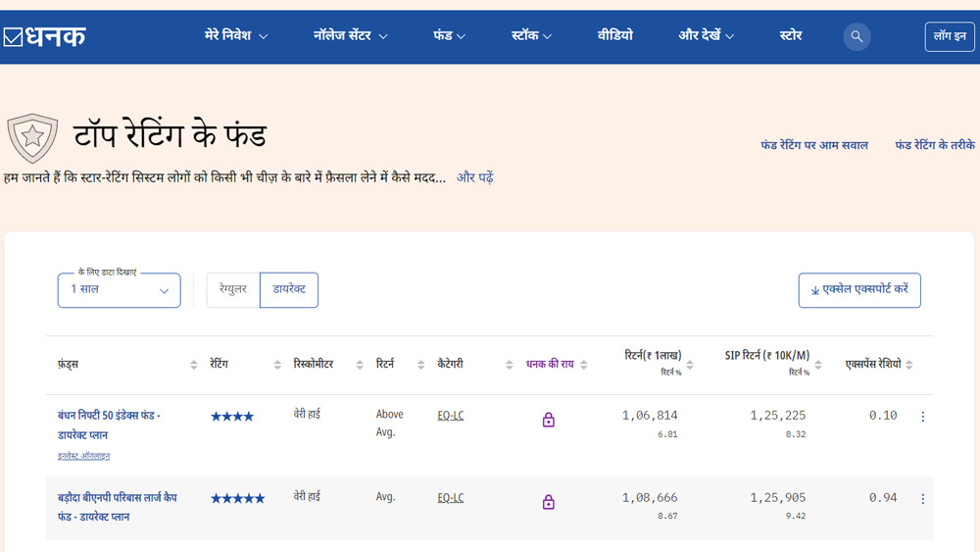Screen dimensions: 980x552
Task: Open वीडियो from the navigation bar
Action: click(x=615, y=36)
